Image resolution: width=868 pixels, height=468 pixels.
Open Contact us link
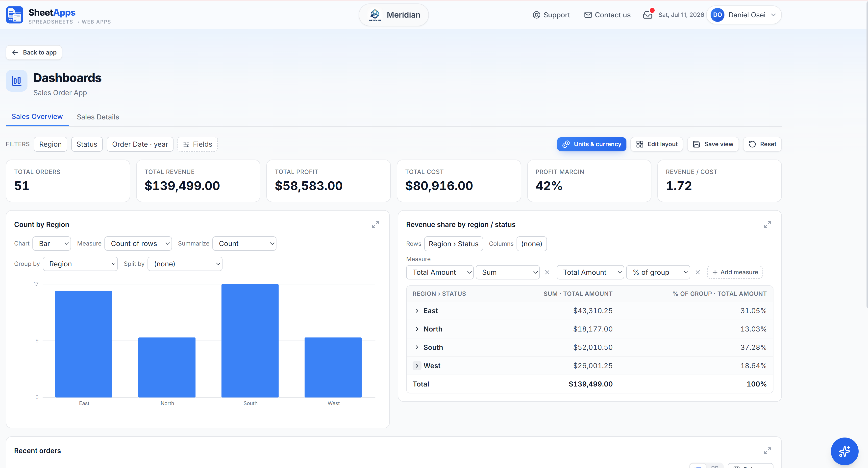(607, 15)
